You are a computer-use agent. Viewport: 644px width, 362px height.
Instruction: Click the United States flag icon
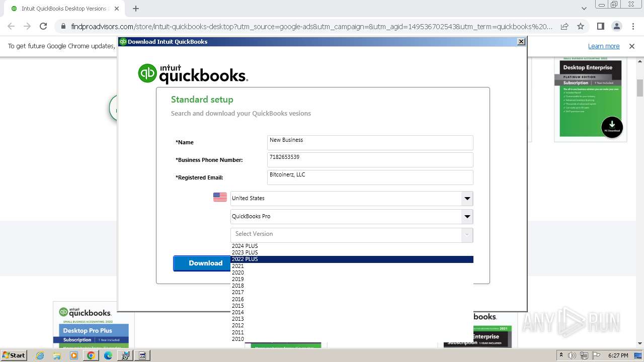pos(220,197)
